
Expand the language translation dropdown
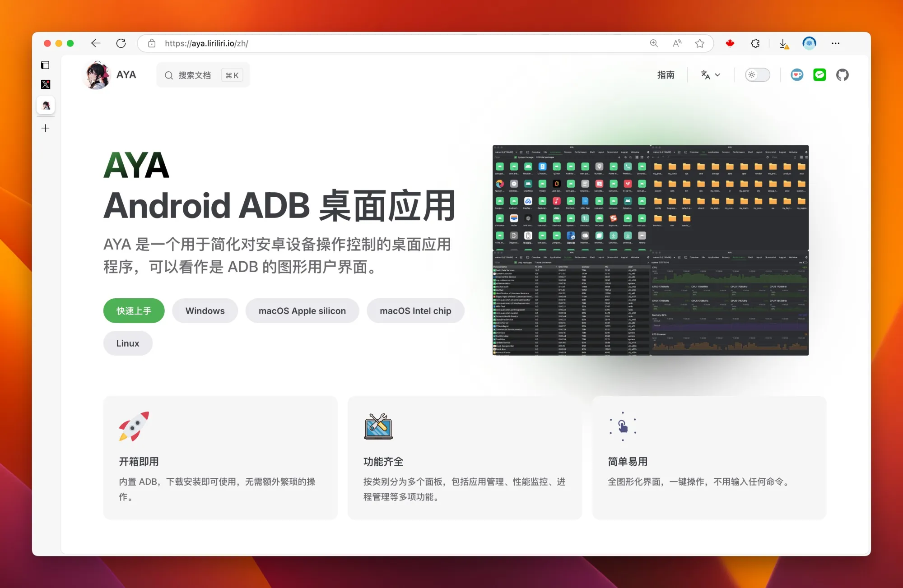pos(710,75)
